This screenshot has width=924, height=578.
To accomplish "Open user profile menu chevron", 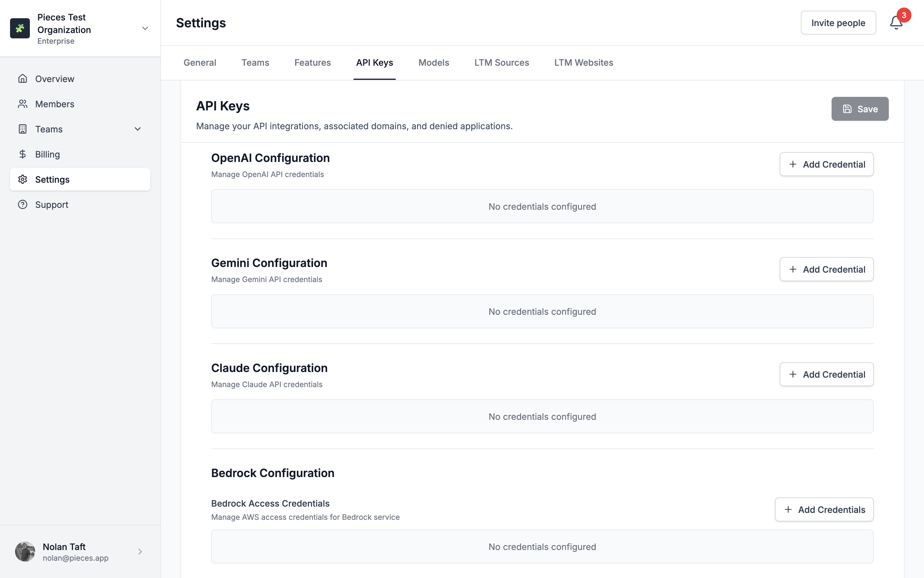I will pyautogui.click(x=140, y=551).
